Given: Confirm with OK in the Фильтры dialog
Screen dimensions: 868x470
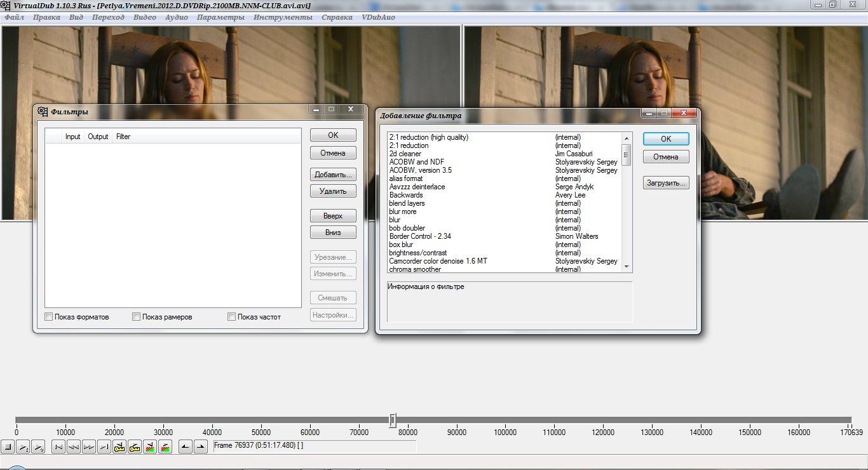Looking at the screenshot, I should 333,135.
